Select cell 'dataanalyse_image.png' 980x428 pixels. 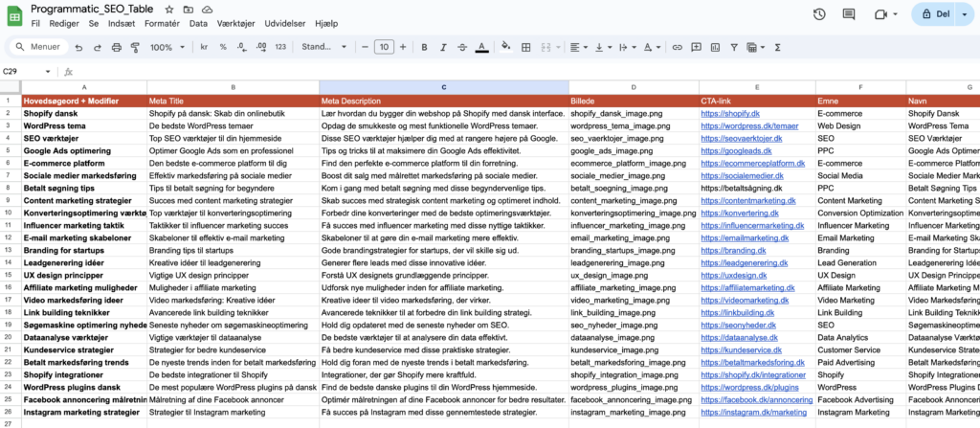click(634, 337)
